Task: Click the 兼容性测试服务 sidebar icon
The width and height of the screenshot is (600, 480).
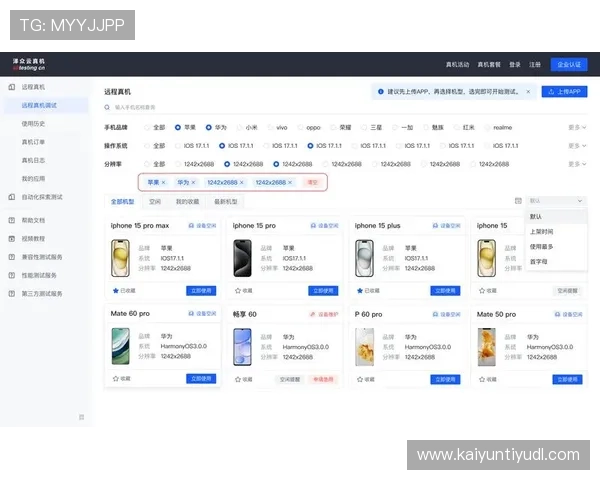Action: point(12,257)
